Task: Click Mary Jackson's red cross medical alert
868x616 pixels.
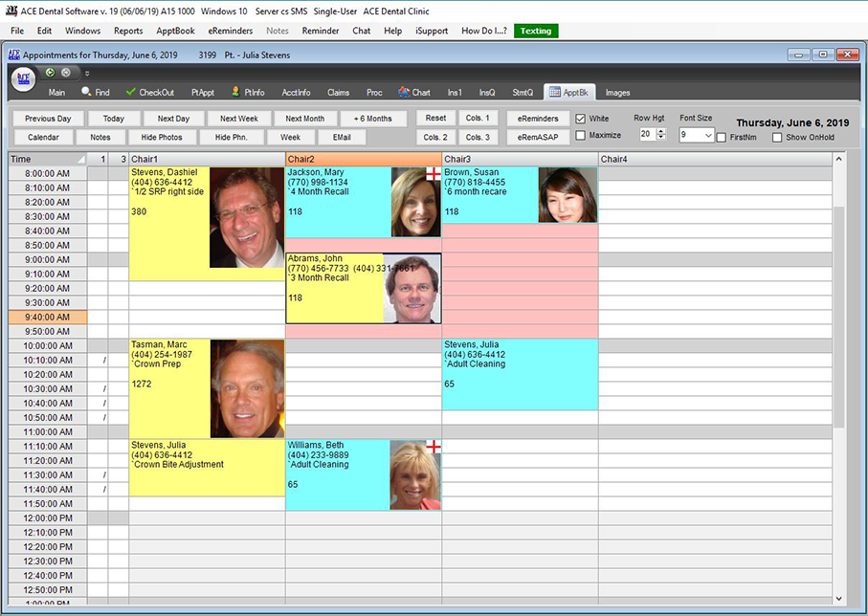Action: click(434, 174)
